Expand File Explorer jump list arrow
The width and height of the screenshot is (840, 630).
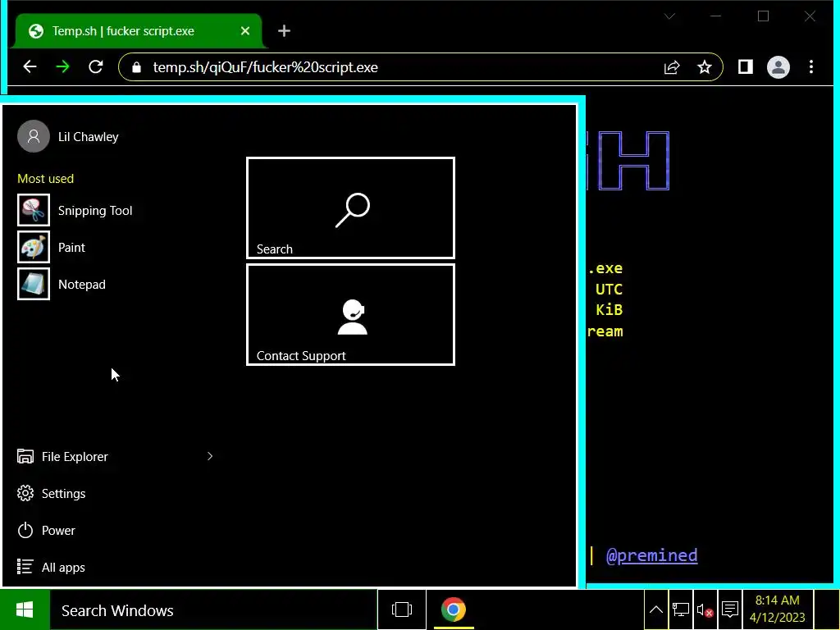coord(210,456)
